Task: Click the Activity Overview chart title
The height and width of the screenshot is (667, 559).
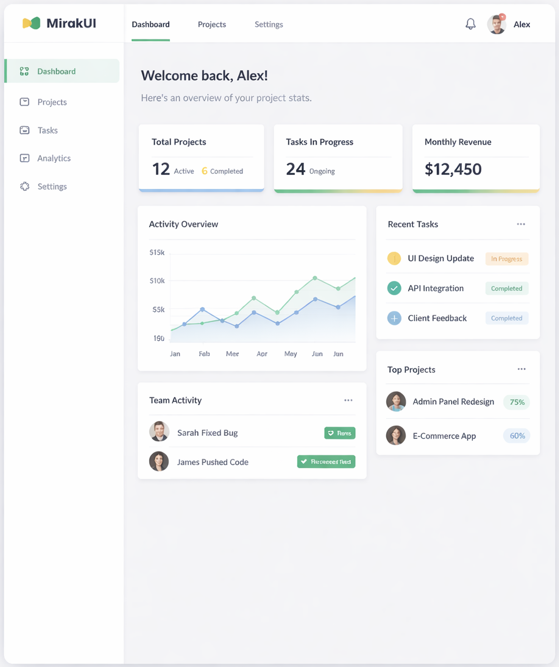Action: pyautogui.click(x=183, y=224)
